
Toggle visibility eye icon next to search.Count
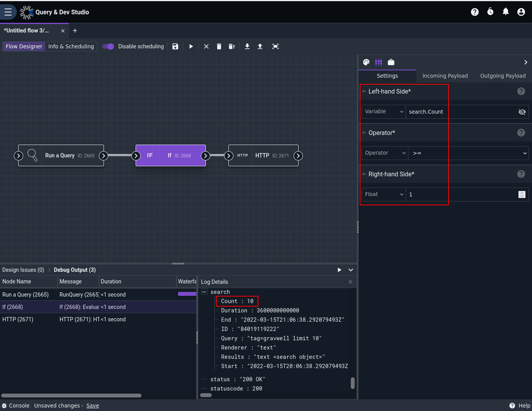(x=522, y=112)
